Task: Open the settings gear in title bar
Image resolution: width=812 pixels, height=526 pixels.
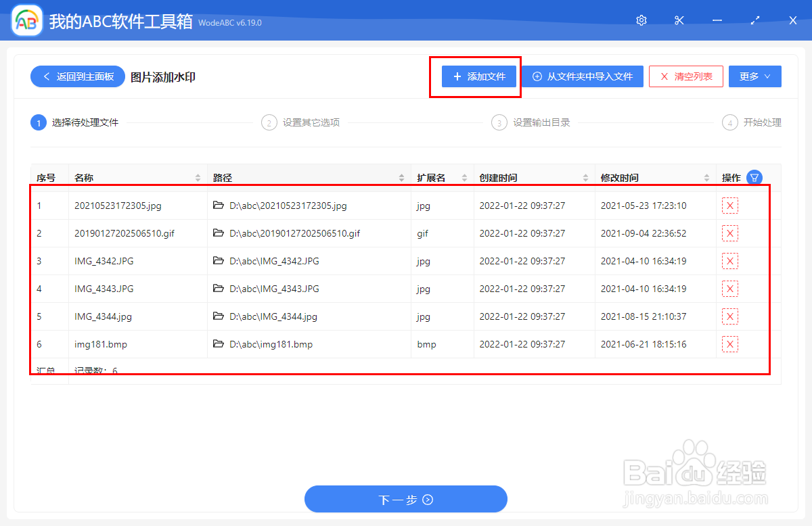Action: pyautogui.click(x=641, y=20)
